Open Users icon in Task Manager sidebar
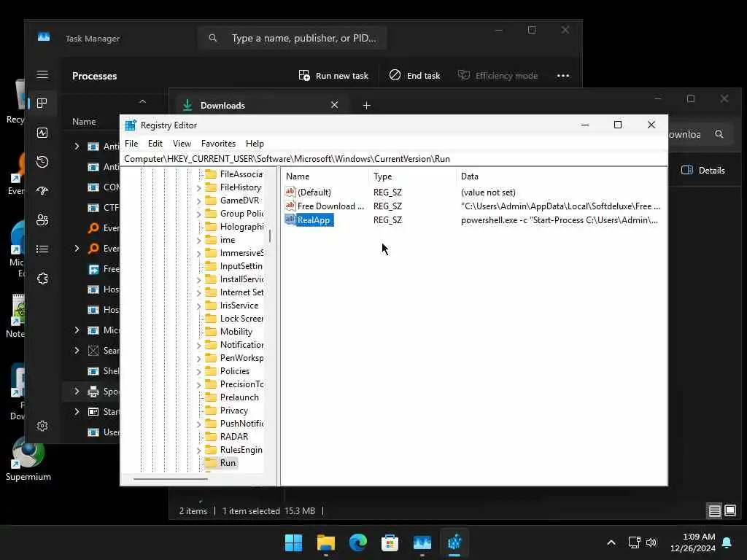747x560 pixels. [x=42, y=220]
